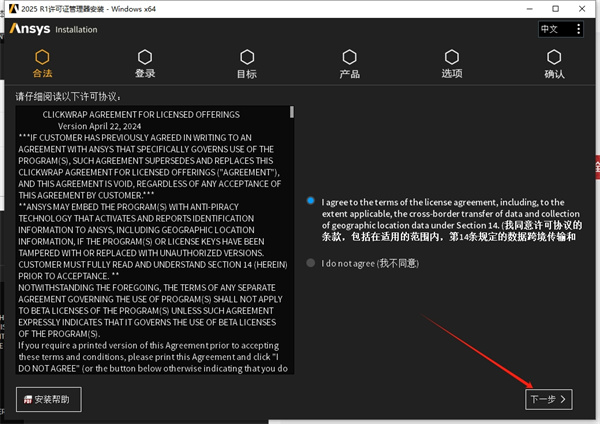Open 安装帮助 installation help
600x424 pixels.
click(x=49, y=400)
